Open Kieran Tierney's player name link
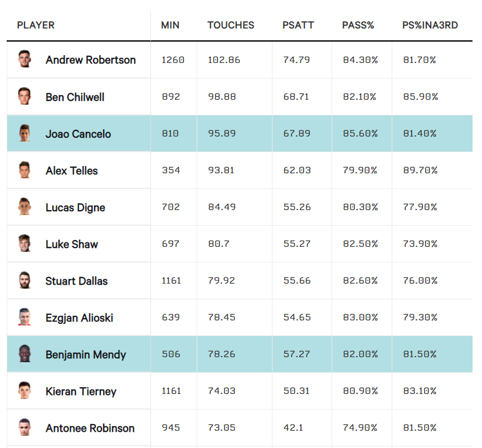Viewport: 482px width, 448px height. tap(81, 392)
